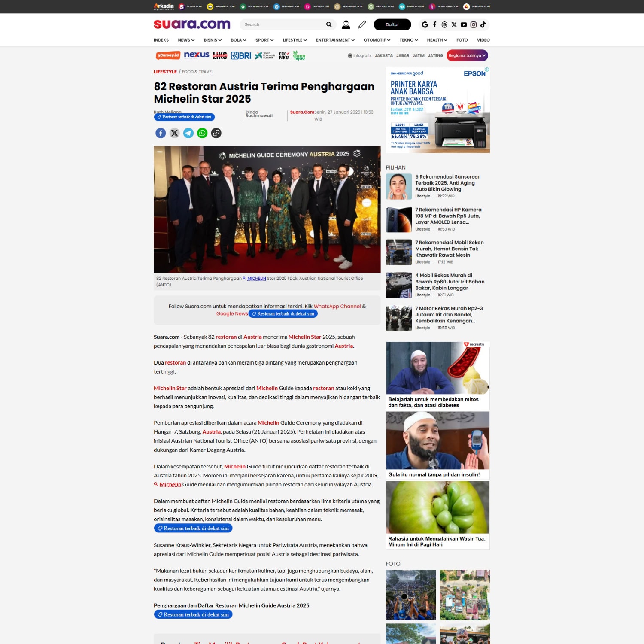Expand the SPORT dropdown menu

(264, 40)
